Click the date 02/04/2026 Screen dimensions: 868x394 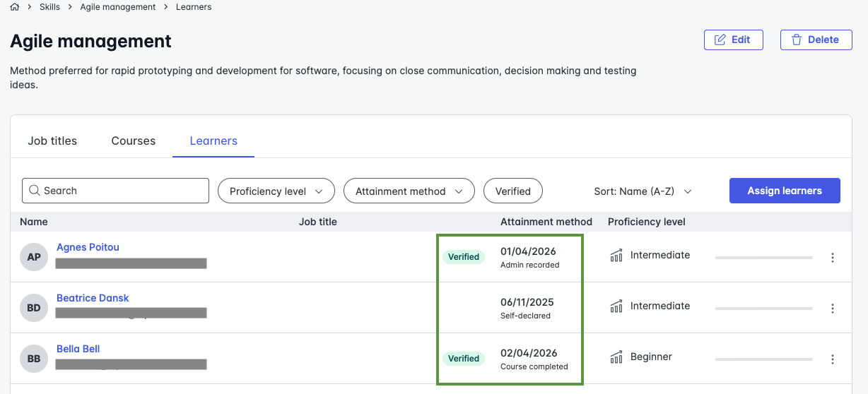coord(529,353)
